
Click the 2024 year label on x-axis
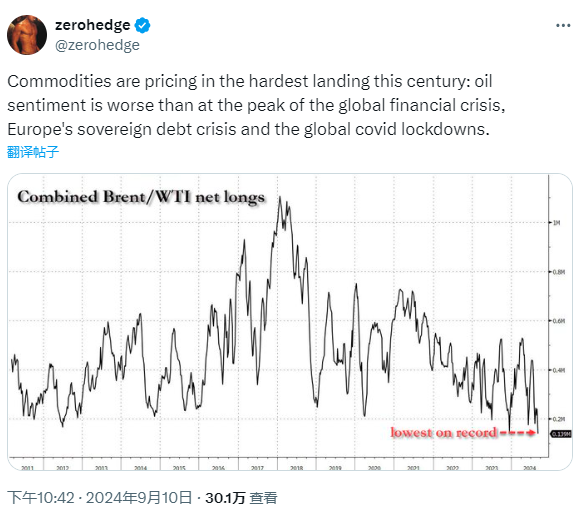point(530,468)
